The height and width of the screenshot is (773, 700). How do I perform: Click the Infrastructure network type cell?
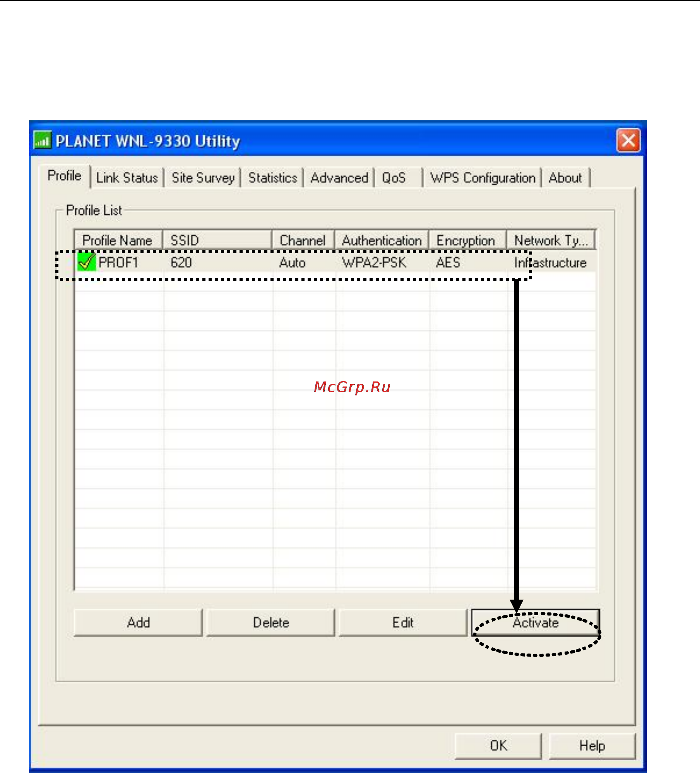coord(550,263)
